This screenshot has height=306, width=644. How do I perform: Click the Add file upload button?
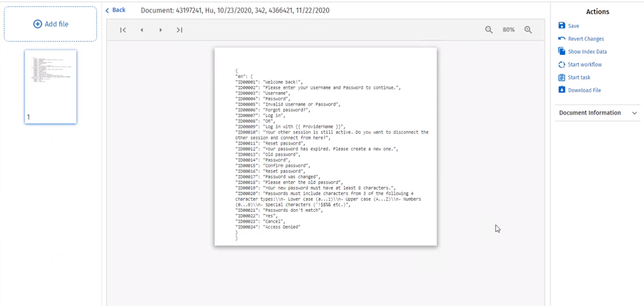coord(51,24)
